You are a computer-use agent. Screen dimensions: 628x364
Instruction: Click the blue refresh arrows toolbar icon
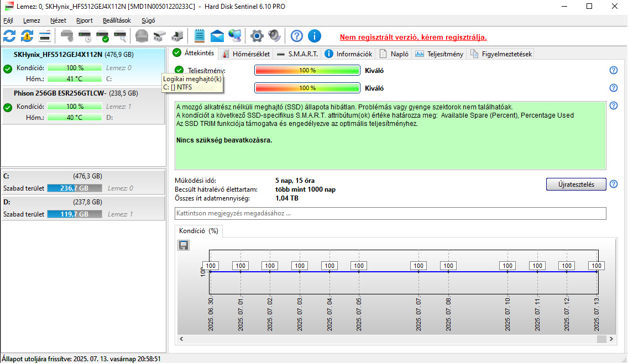pos(9,36)
